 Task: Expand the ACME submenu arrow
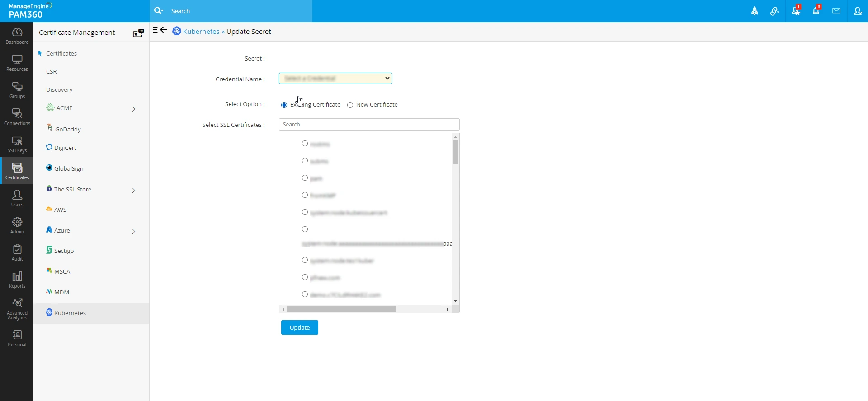click(x=133, y=109)
